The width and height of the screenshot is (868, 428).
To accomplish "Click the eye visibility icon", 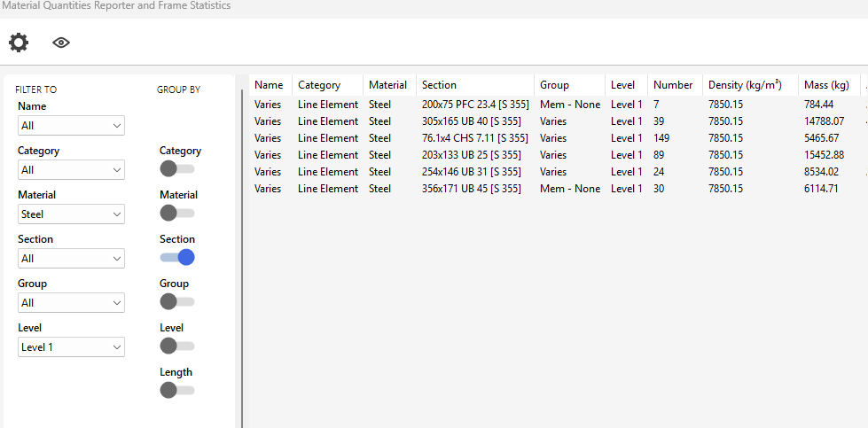I will pyautogui.click(x=61, y=43).
